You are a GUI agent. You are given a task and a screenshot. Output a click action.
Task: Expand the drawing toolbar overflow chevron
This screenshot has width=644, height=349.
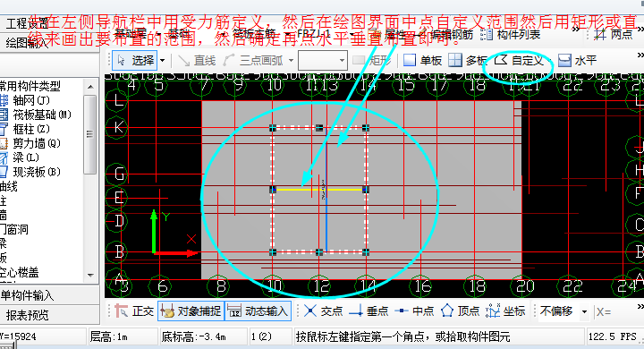(x=640, y=55)
